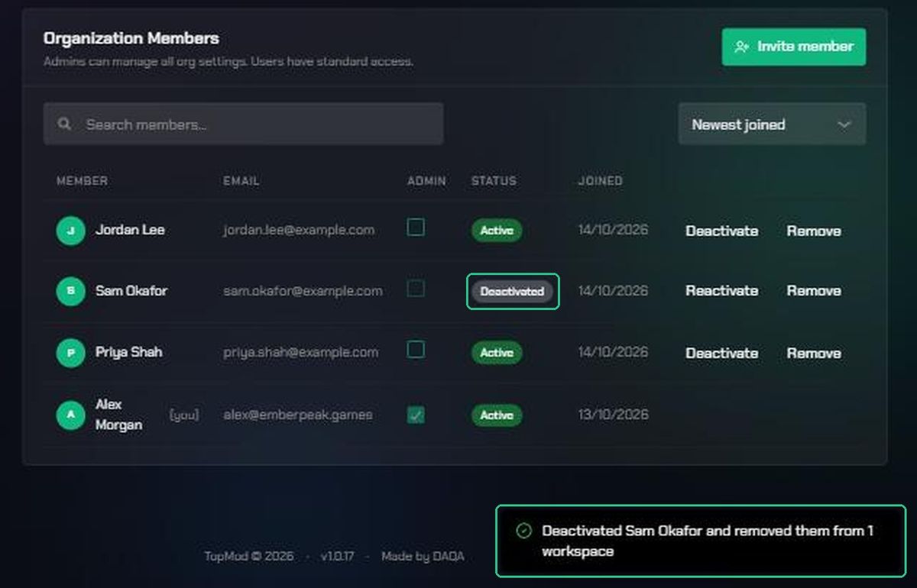
Task: Click the ADMIN column header
Action: pyautogui.click(x=426, y=181)
